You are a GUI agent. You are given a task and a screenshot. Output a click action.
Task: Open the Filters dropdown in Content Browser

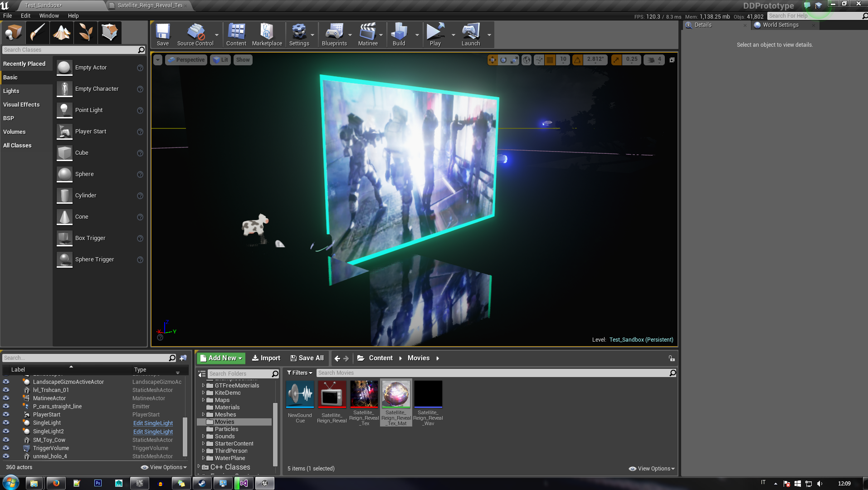[300, 373]
